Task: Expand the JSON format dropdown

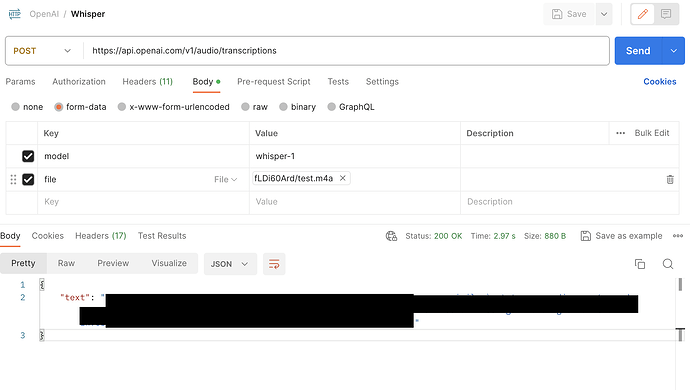Action: (230, 264)
